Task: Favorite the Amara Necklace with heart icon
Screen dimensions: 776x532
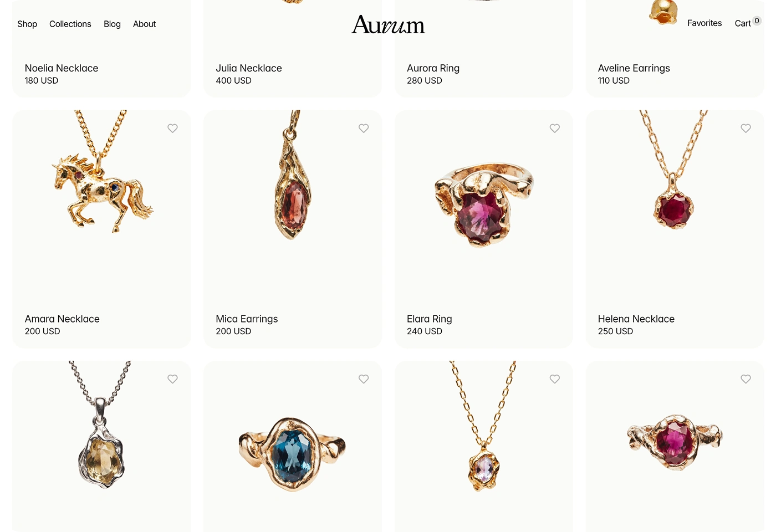Action: [172, 128]
